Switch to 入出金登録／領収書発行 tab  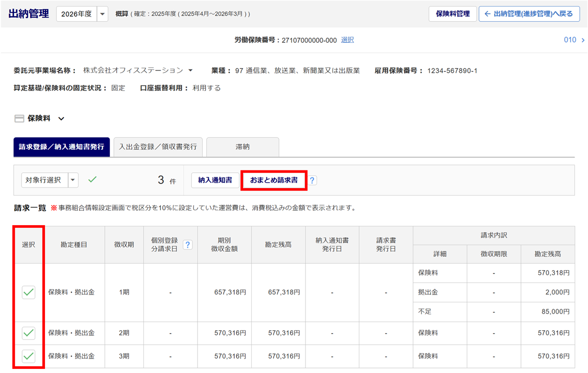(158, 147)
